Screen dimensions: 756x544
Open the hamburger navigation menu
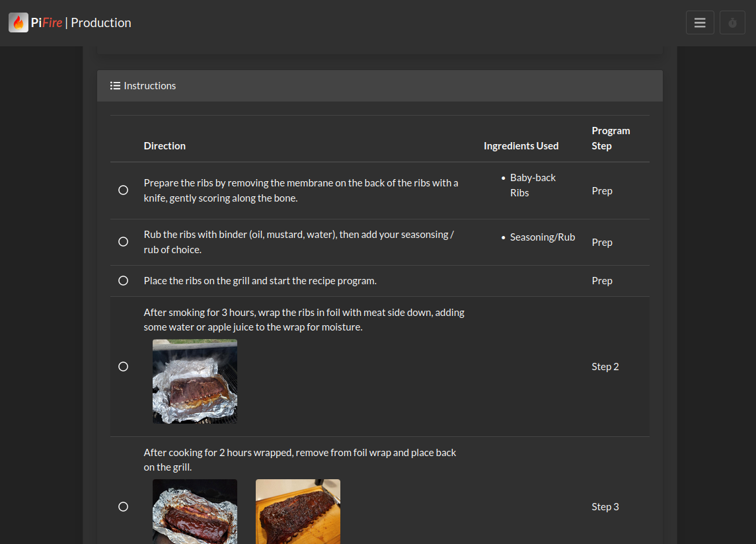click(x=700, y=22)
